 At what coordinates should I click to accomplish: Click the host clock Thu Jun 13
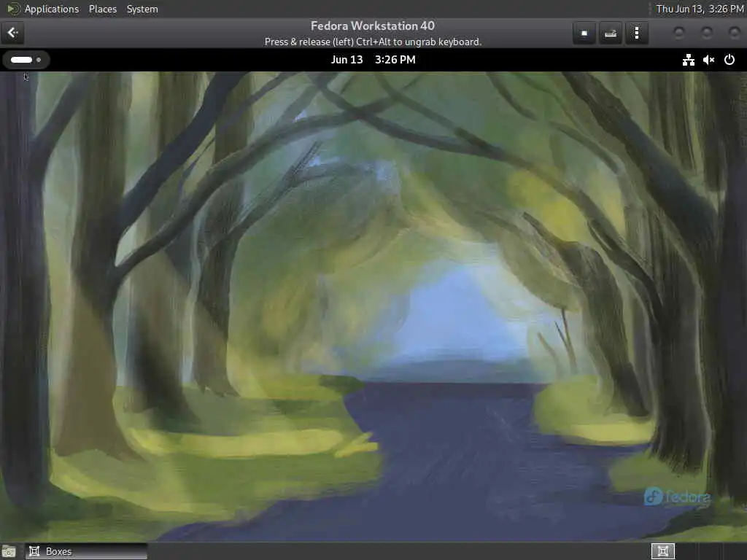click(700, 9)
